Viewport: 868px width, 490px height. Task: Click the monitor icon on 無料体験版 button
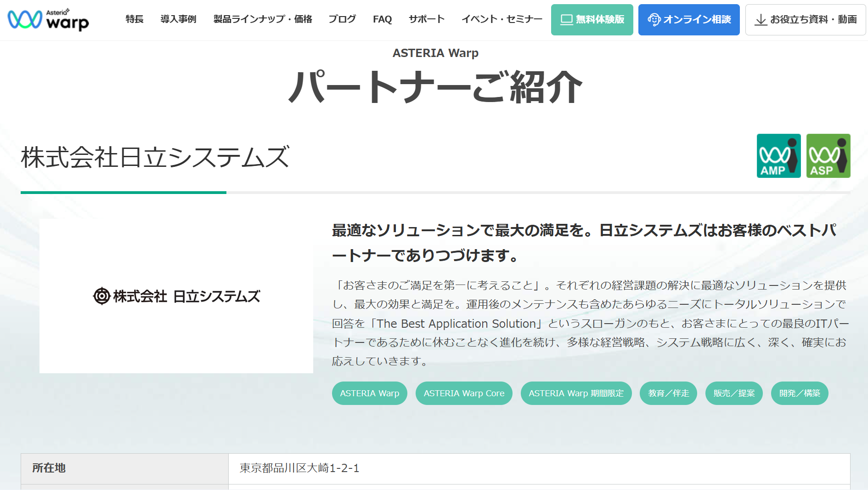coord(566,19)
